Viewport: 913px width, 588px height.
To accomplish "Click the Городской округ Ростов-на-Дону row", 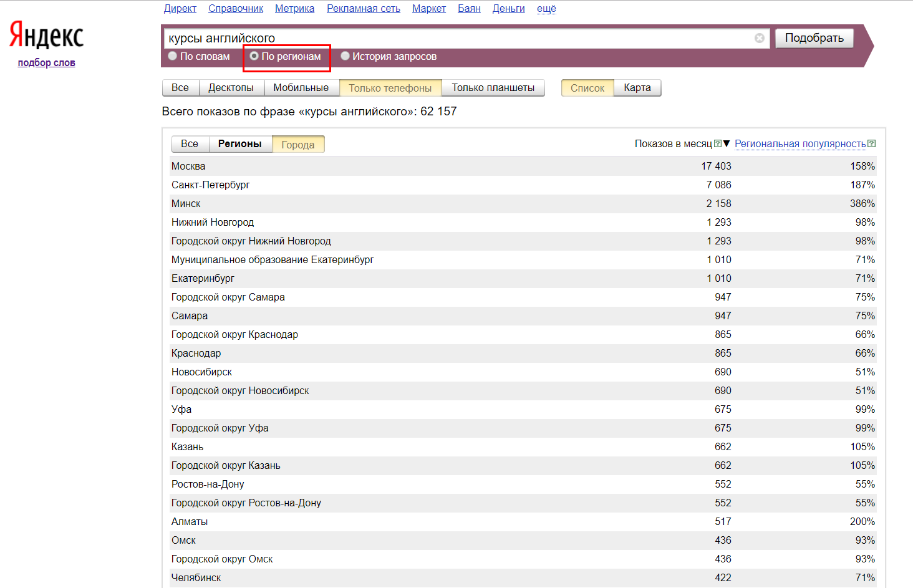I will tap(523, 503).
